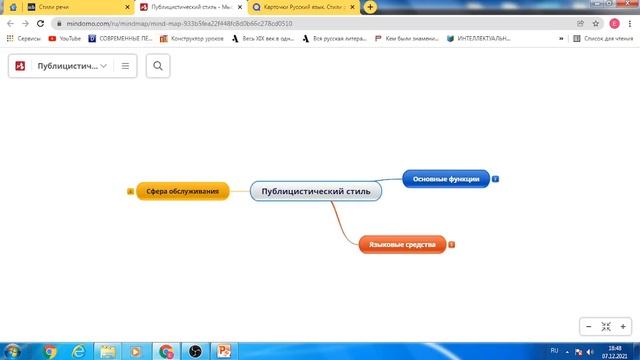The height and width of the screenshot is (360, 640).
Task: Zoom in with the plus button
Action: tap(623, 327)
